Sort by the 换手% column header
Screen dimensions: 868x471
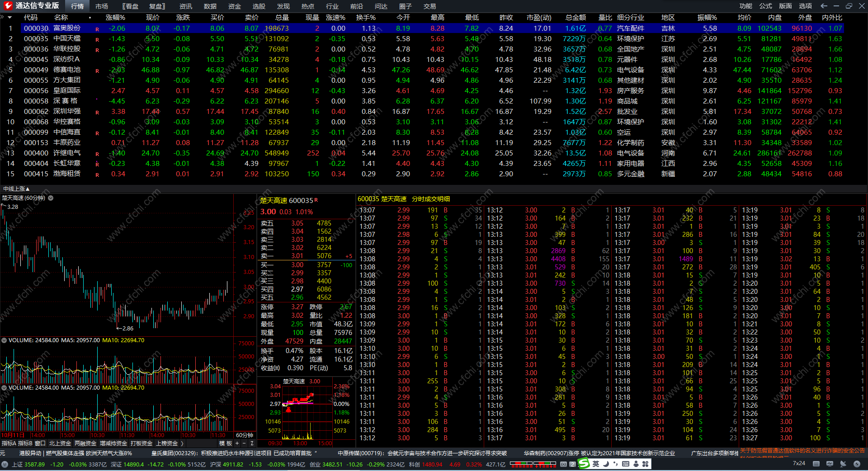tap(366, 17)
